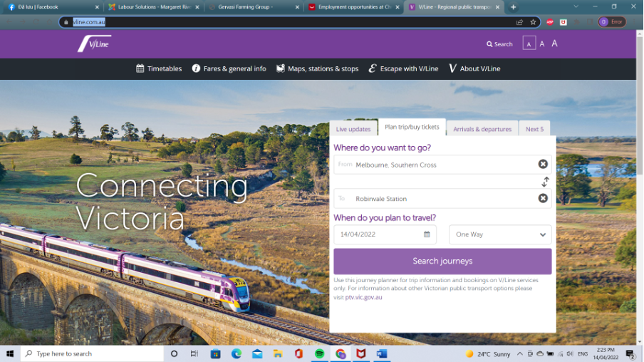The width and height of the screenshot is (644, 362).
Task: Select the largest text size A
Action: [554, 43]
